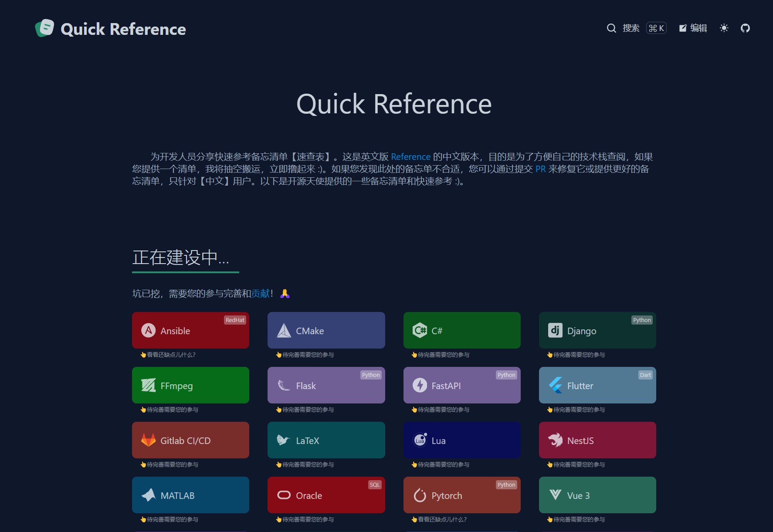The height and width of the screenshot is (532, 773).
Task: Click the Quick Reference header title text
Action: (x=123, y=29)
